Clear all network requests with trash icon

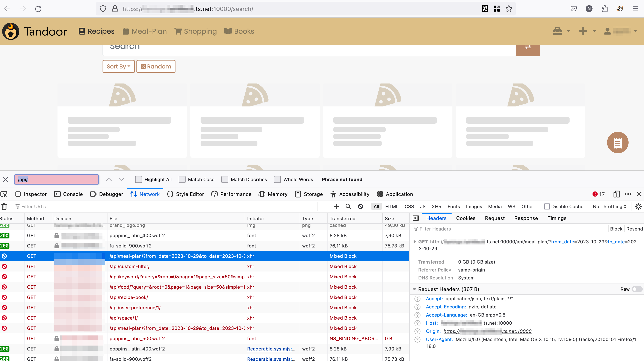4,206
